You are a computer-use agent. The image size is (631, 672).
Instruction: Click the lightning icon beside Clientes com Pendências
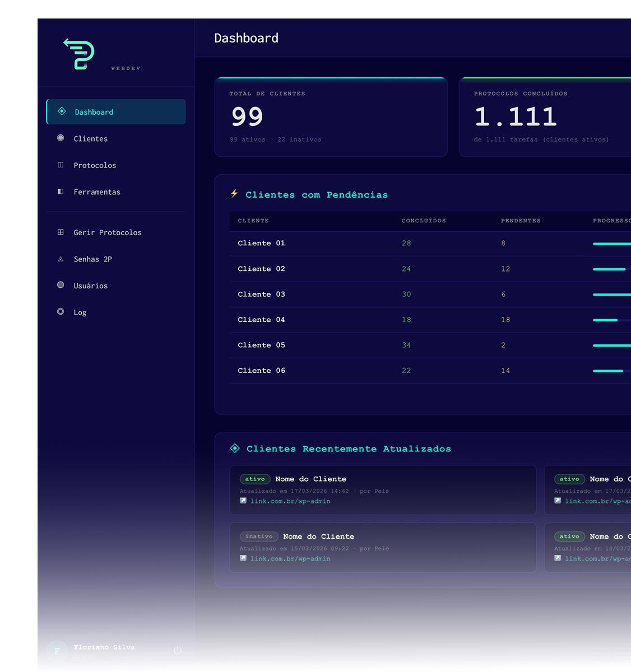(x=234, y=194)
